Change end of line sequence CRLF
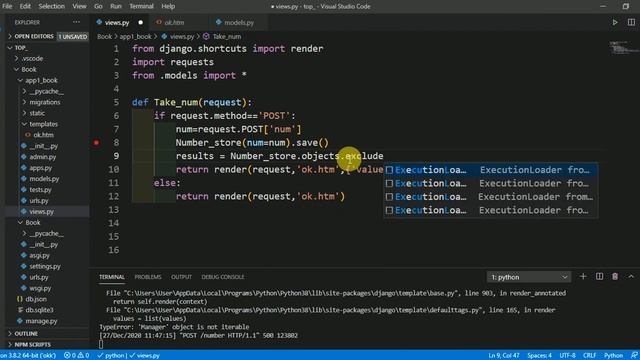The image size is (640, 360). [589, 356]
